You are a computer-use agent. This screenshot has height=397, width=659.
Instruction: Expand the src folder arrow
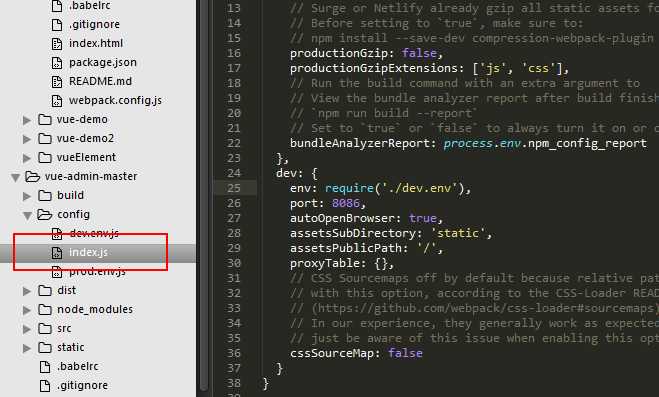(x=27, y=329)
